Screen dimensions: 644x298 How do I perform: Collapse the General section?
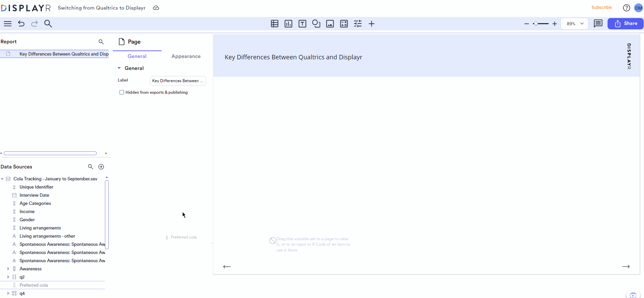point(119,68)
